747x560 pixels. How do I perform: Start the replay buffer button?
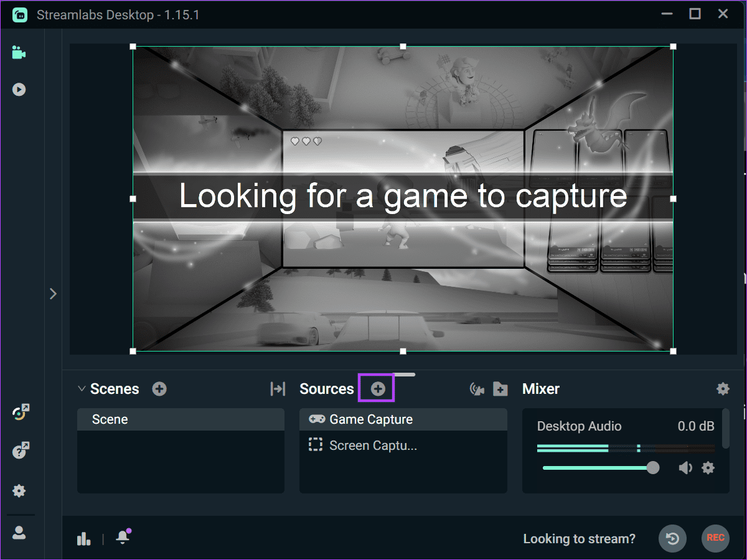[x=672, y=539]
